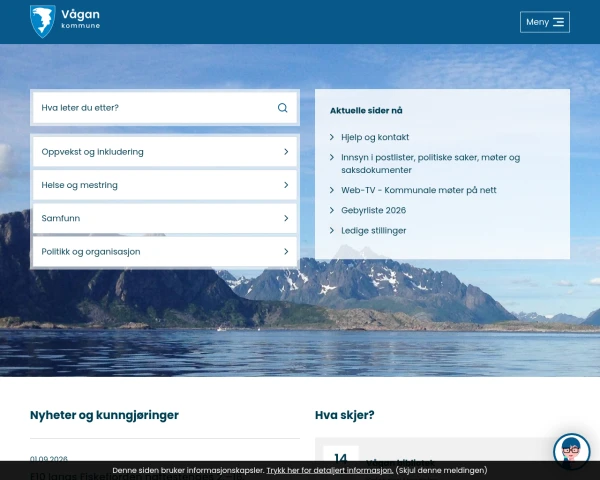
Task: Open Ledige stillinger link
Action: click(373, 230)
